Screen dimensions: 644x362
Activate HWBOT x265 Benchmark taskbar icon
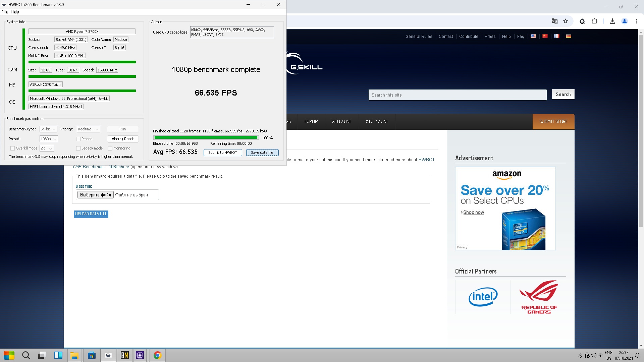click(x=108, y=355)
